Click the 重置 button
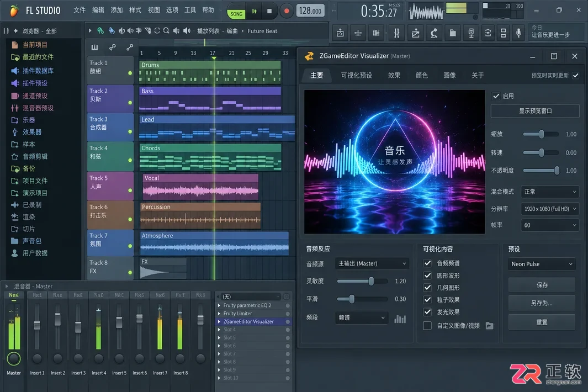 [x=542, y=322]
